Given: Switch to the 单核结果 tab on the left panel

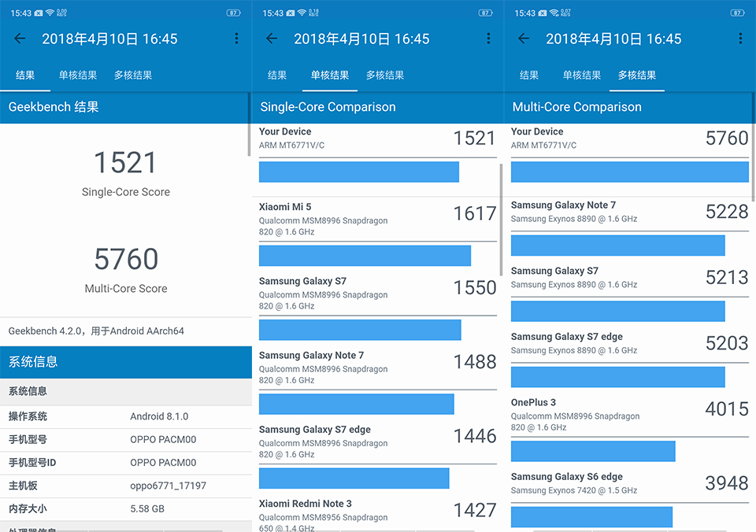Looking at the screenshot, I should (x=76, y=75).
